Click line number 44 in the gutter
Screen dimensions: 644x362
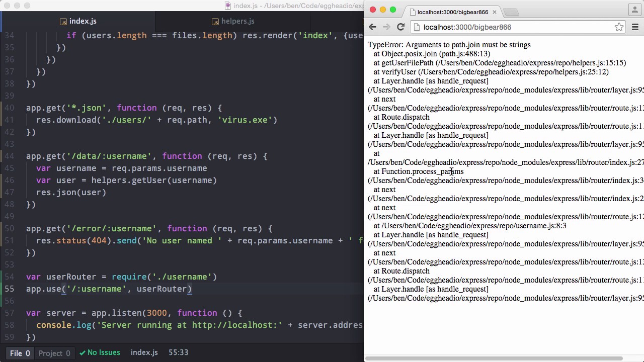(x=9, y=156)
